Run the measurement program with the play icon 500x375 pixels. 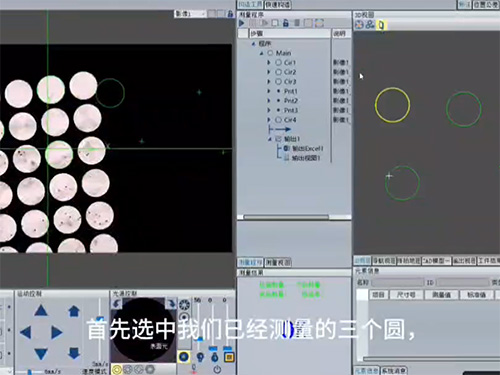click(242, 23)
